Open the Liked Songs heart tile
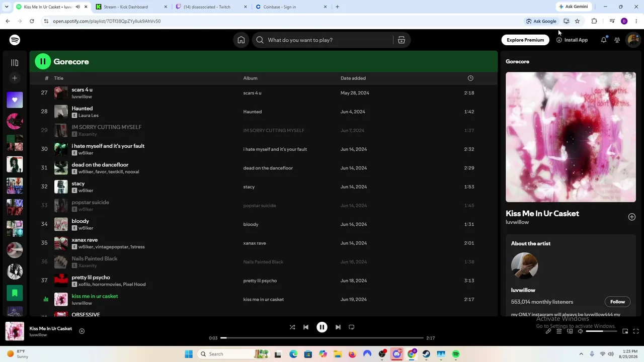 pos(15,100)
